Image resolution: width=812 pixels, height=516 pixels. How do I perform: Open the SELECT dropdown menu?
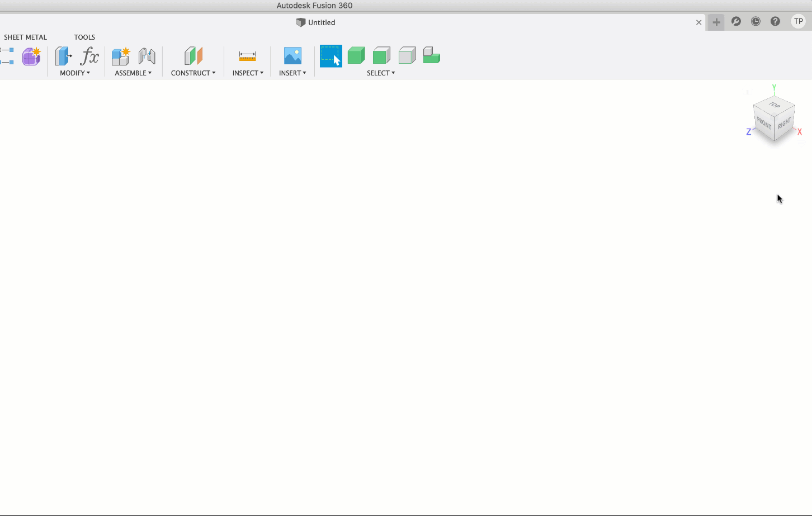pyautogui.click(x=381, y=73)
